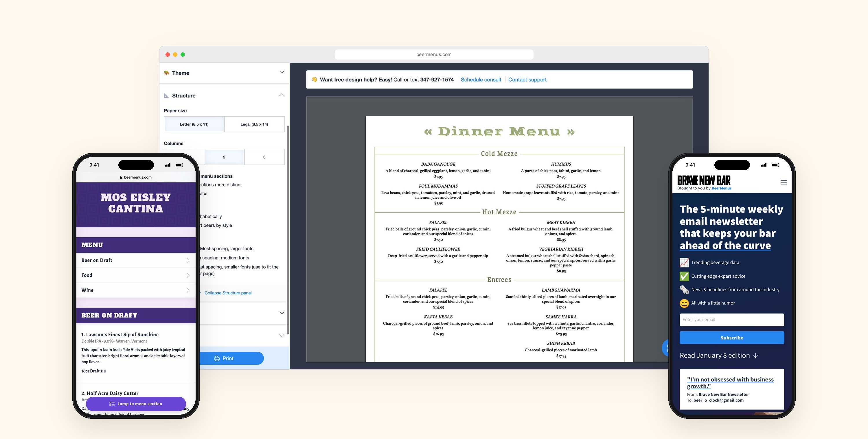Open the Wine menu section

click(x=136, y=290)
